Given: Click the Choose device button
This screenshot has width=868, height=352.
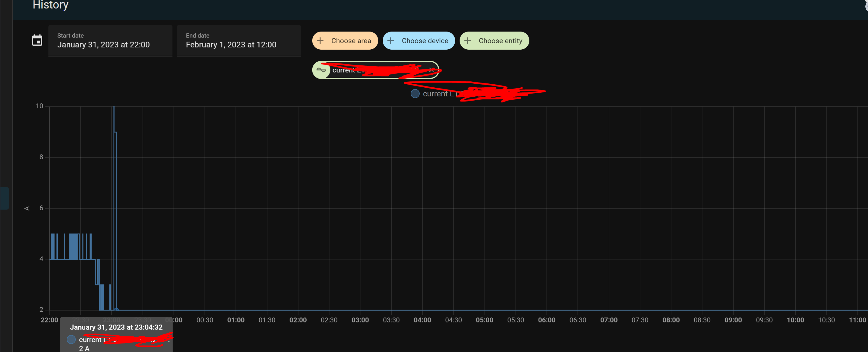Looking at the screenshot, I should click(x=418, y=40).
